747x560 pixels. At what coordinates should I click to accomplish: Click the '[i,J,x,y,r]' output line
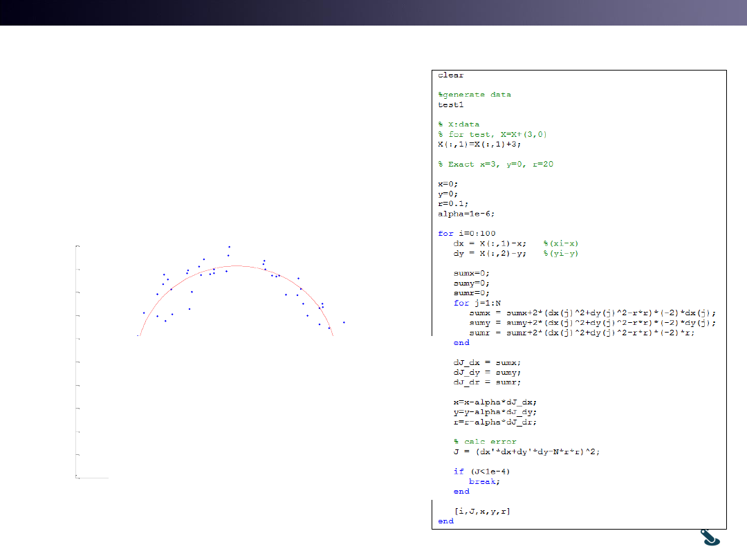[482, 511]
